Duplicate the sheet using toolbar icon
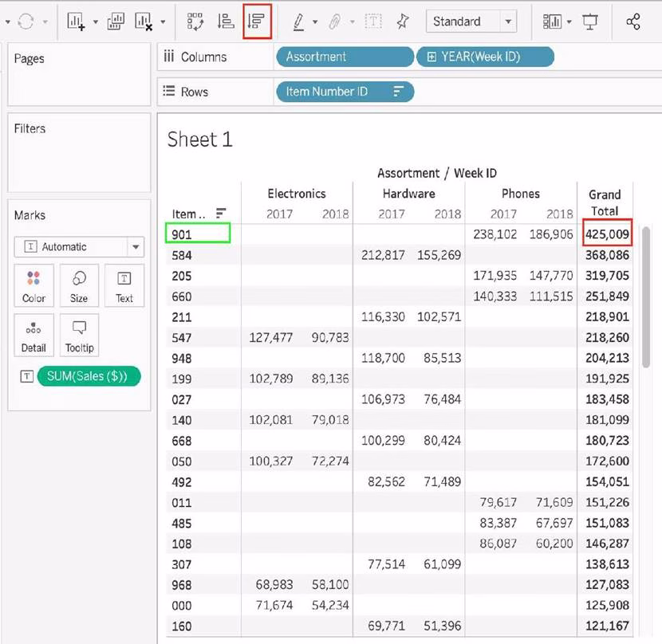 point(116,22)
